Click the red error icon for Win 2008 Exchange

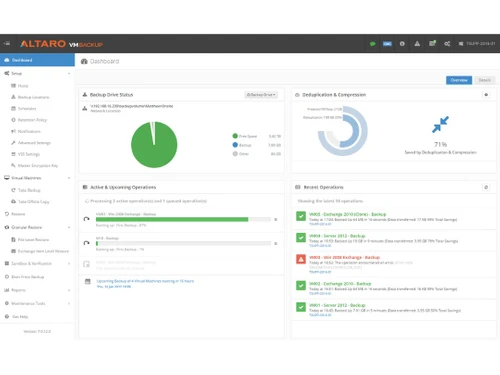coord(301,259)
